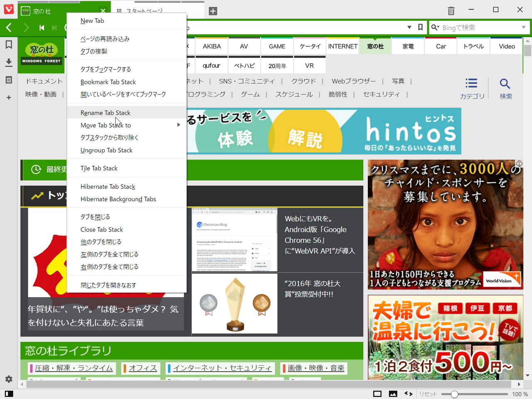Click the リセット zoom reset button
This screenshot has height=399, width=532.
[428, 394]
